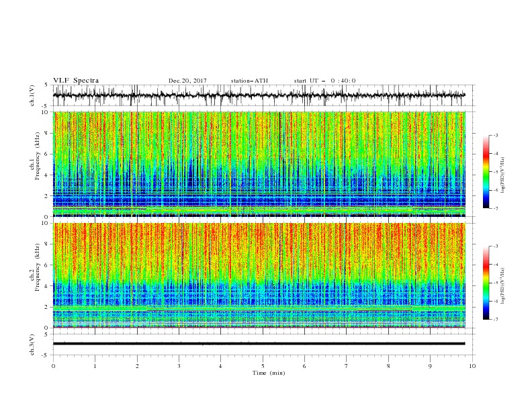
Task: Click the "-7" tick on ch.1 color bar
Action: [x=495, y=208]
